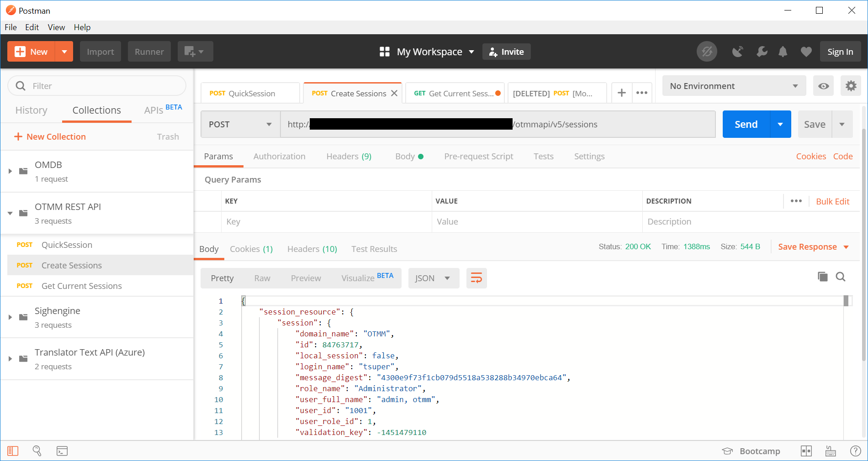Switch to the Authorization tab

[x=279, y=156]
